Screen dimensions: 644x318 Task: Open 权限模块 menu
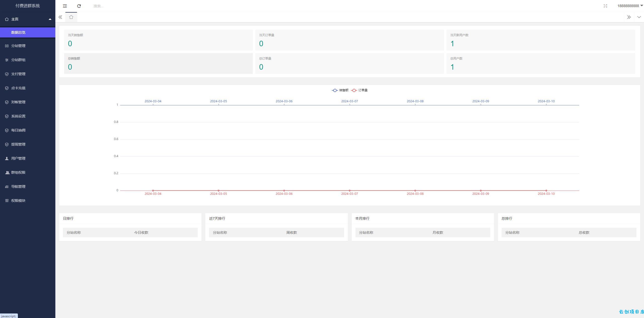[x=28, y=201]
